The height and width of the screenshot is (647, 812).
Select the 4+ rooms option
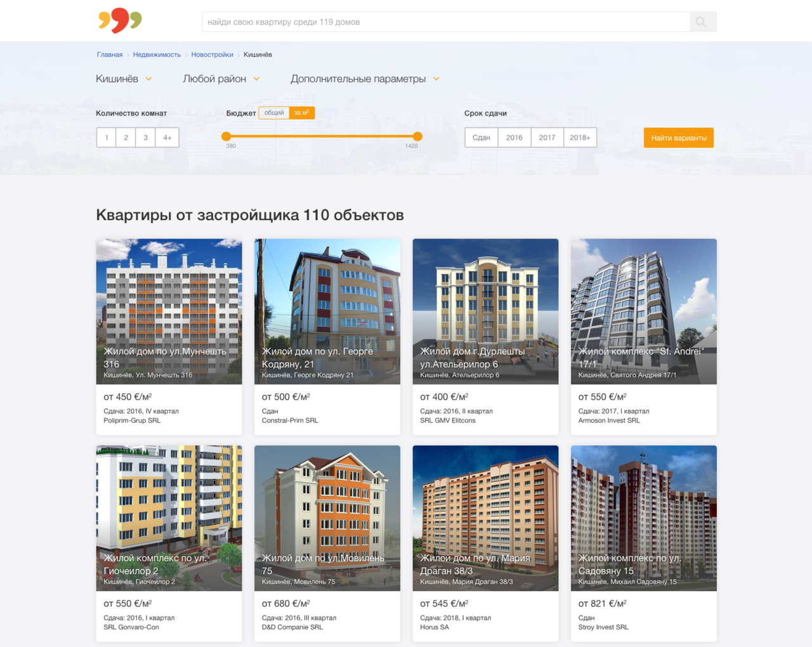[x=167, y=138]
